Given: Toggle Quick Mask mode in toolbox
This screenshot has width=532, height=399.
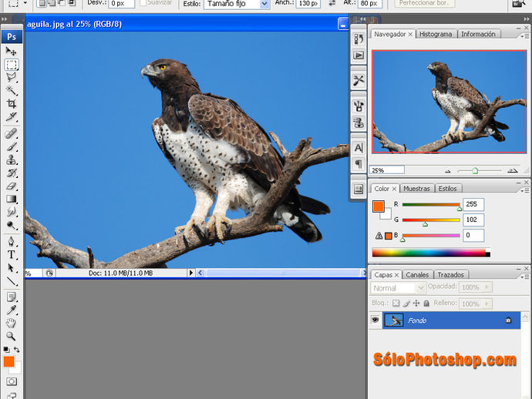Looking at the screenshot, I should click(x=12, y=382).
